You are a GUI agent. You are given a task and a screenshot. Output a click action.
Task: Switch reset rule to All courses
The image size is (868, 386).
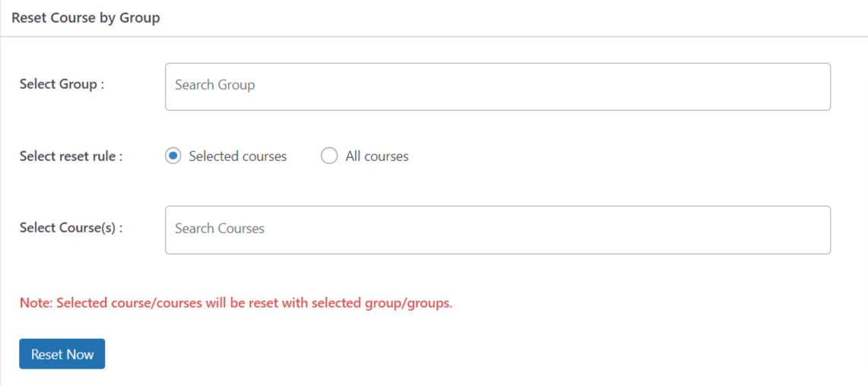(329, 157)
